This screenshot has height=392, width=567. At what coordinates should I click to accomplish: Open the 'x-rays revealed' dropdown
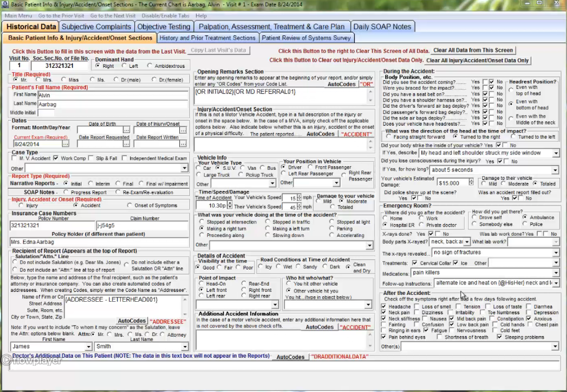click(x=556, y=253)
